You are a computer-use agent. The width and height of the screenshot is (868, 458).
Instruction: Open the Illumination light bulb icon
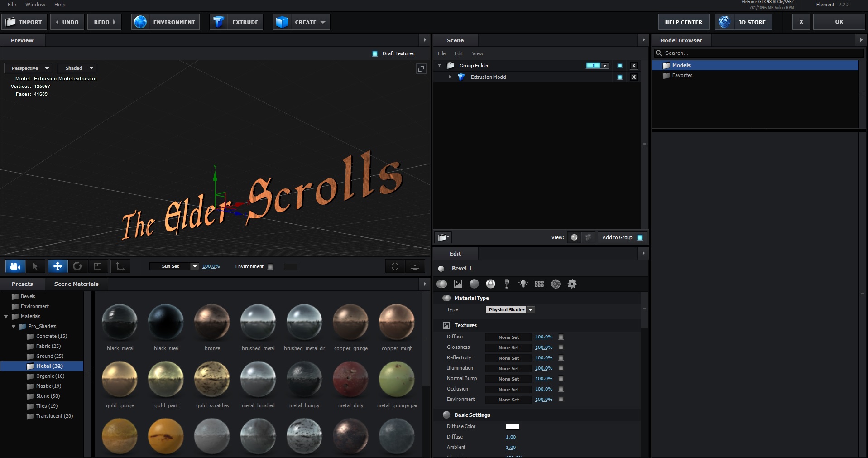tap(523, 284)
